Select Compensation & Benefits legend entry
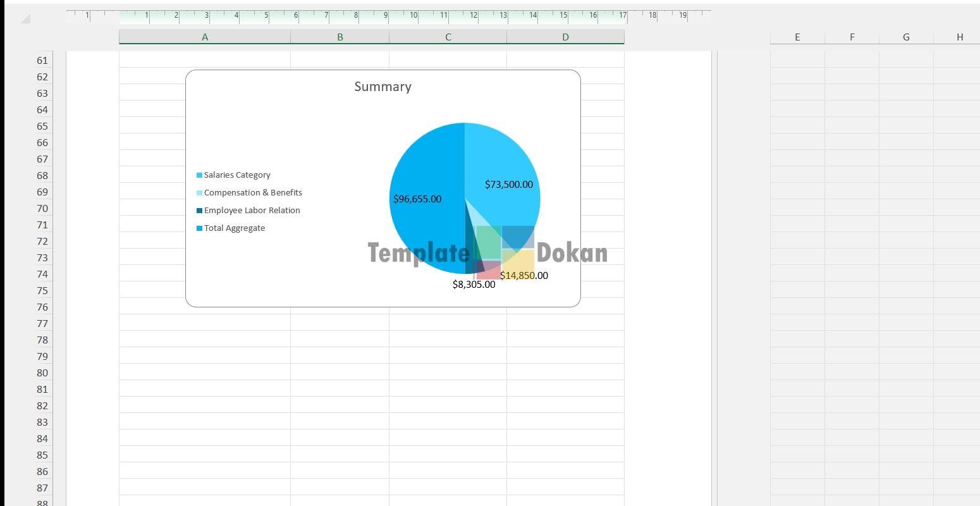The height and width of the screenshot is (506, 980). [x=253, y=193]
